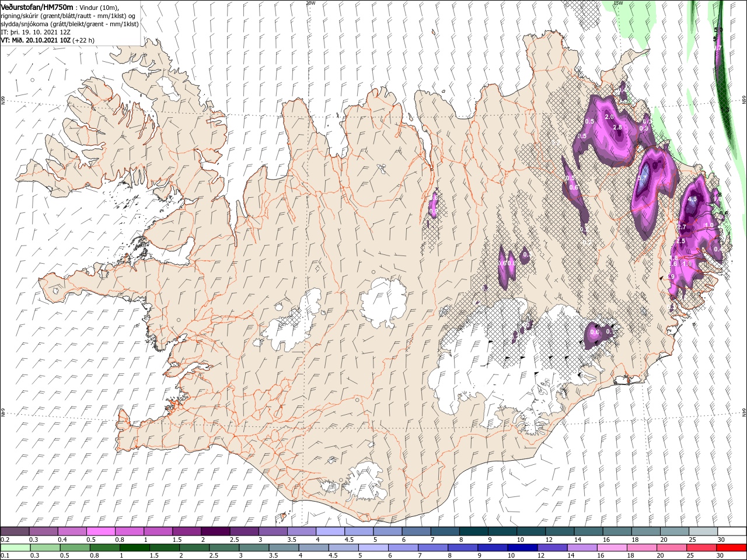The width and height of the screenshot is (747, 560).
Task: Click the pale grey 25–30 swatch in top legend row
Action: click(x=703, y=531)
